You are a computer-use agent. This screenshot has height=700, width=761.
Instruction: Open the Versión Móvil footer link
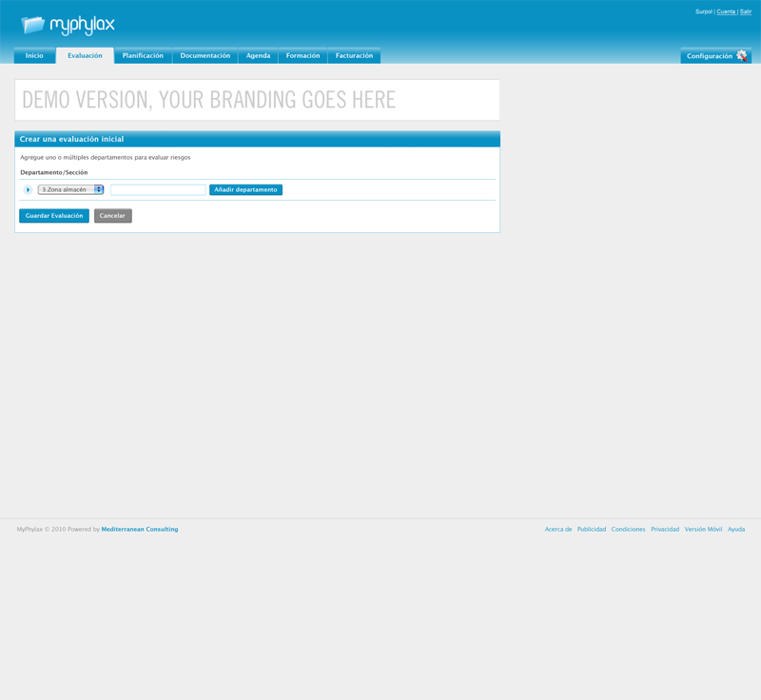coord(703,529)
